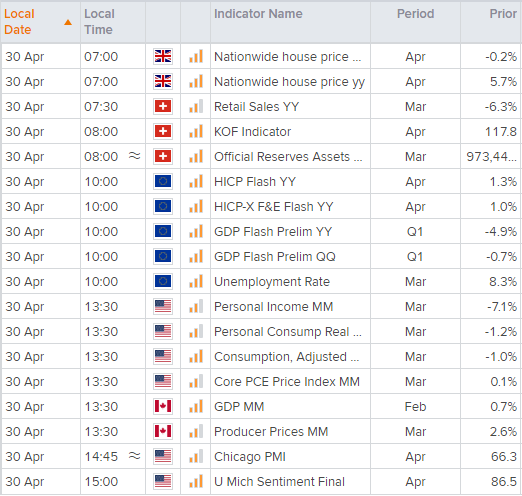
Task: Click the approximate-time icon on Official Reserves Assets row
Action: (135, 156)
